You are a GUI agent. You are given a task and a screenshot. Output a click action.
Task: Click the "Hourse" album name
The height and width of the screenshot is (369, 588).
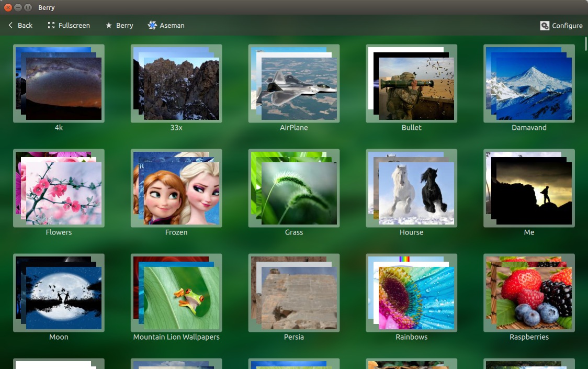[x=411, y=232]
